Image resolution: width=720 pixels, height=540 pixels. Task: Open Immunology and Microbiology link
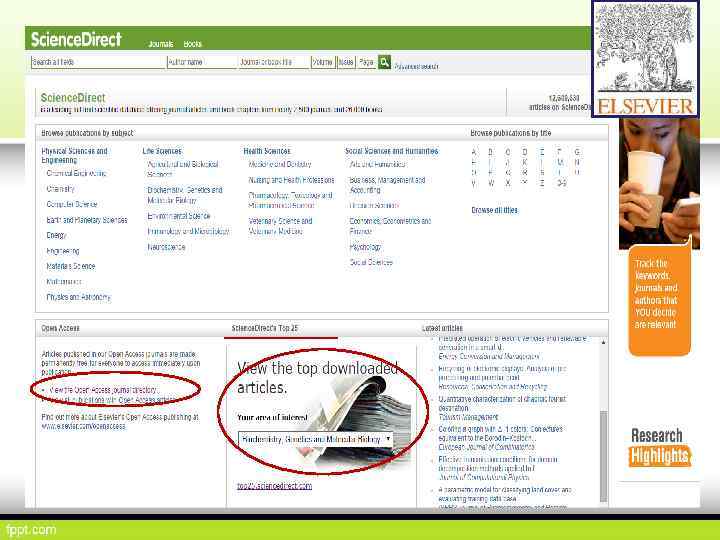(x=188, y=231)
